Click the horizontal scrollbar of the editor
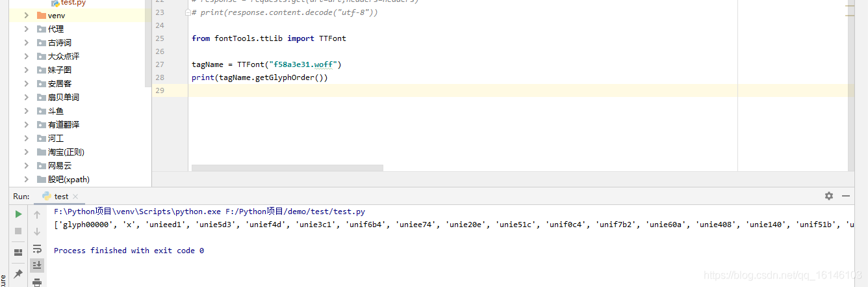868x287 pixels. coord(287,168)
